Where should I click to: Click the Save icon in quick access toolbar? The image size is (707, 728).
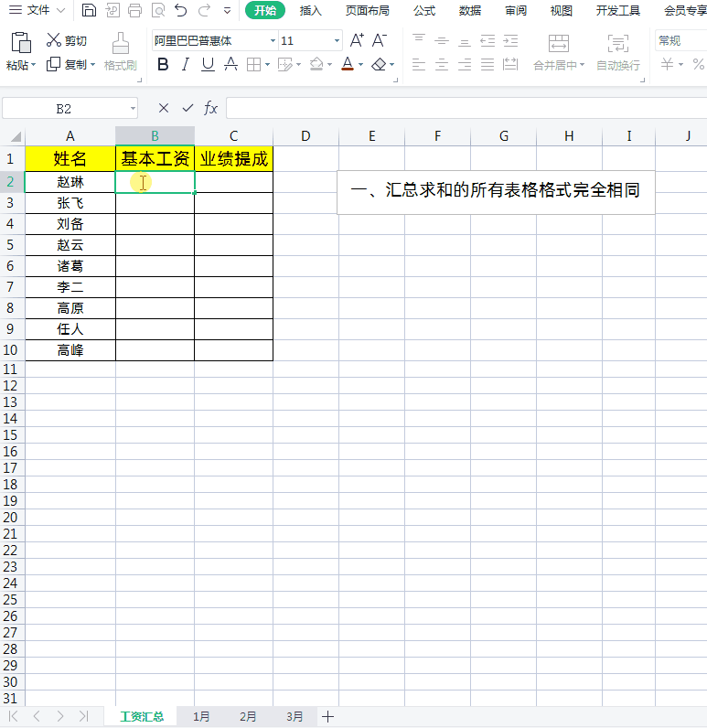pyautogui.click(x=89, y=10)
